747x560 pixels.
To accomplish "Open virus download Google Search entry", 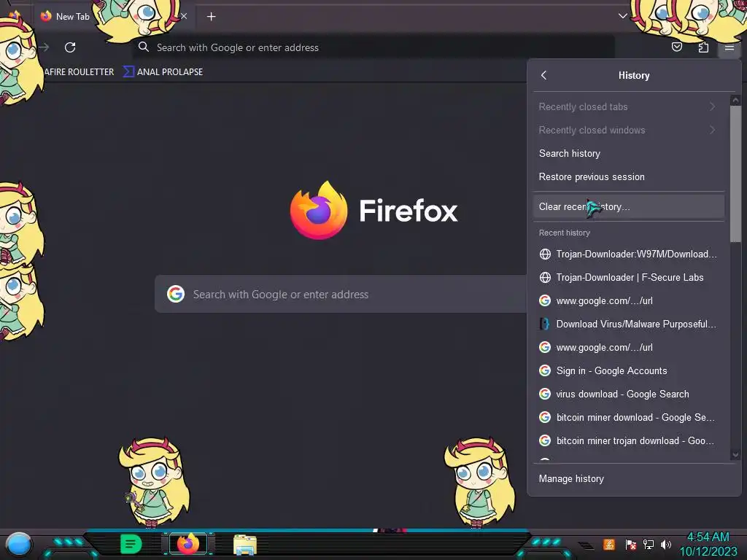I will point(628,394).
